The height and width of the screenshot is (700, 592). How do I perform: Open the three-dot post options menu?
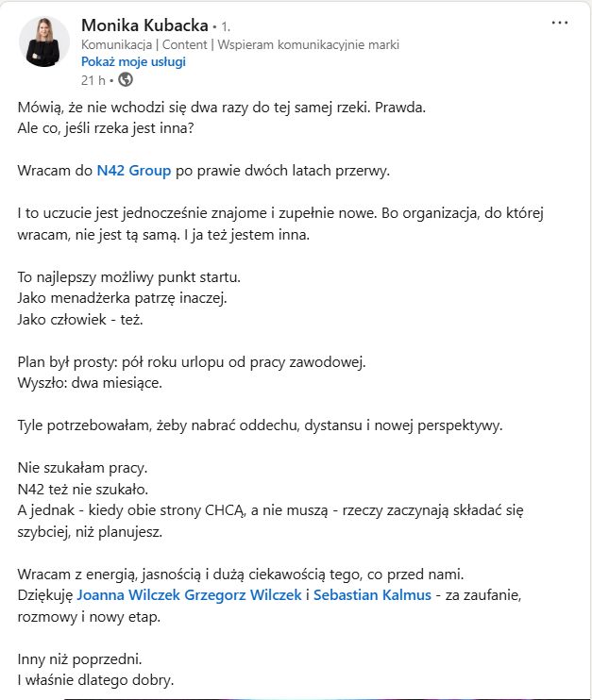(x=560, y=22)
